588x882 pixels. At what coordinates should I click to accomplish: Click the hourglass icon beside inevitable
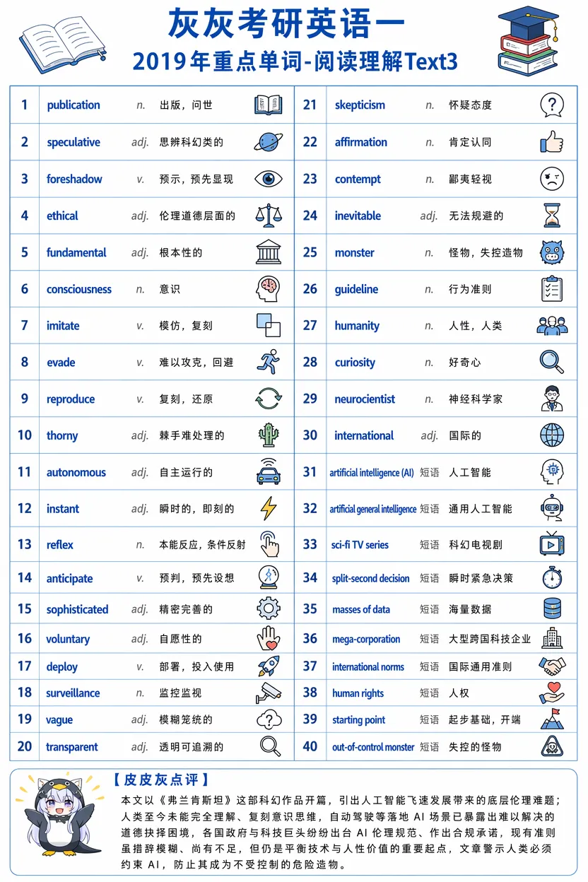click(x=552, y=216)
